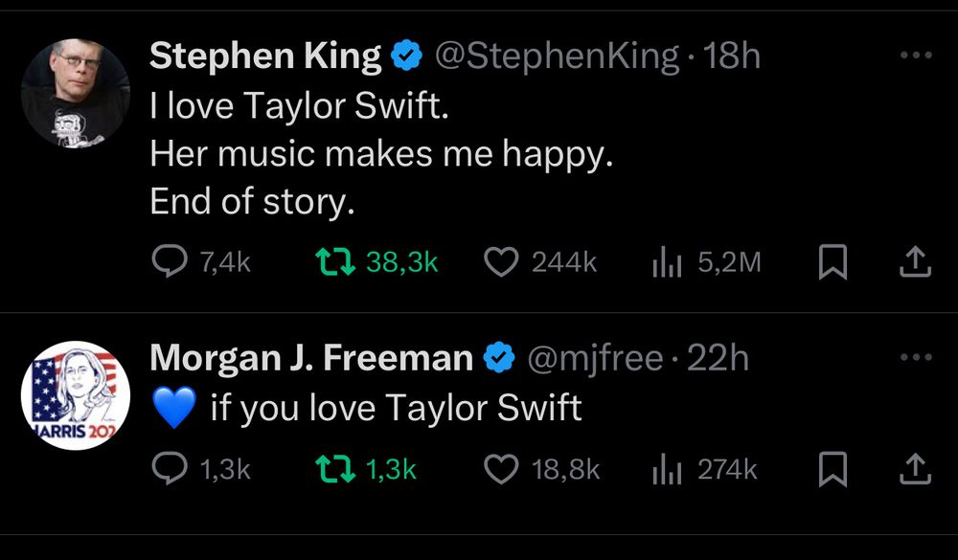This screenshot has height=560, width=958.
Task: Undo retweet on Morgan J. Freeman's tweet
Action: 334,468
